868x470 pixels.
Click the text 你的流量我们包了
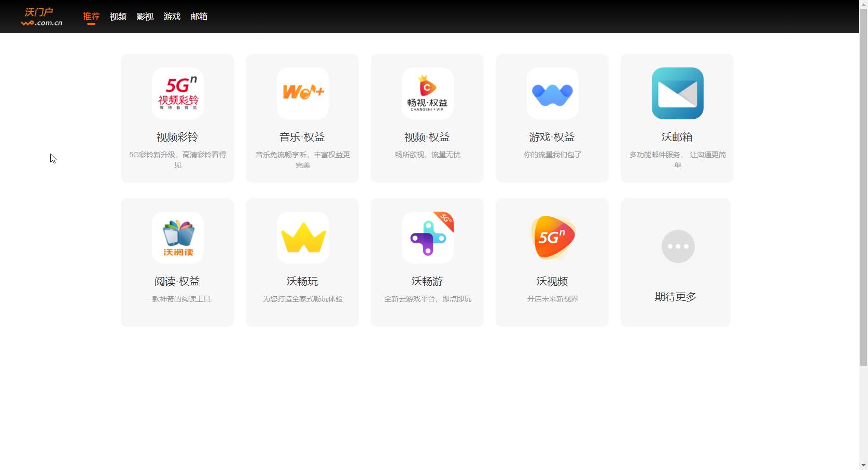pos(553,155)
